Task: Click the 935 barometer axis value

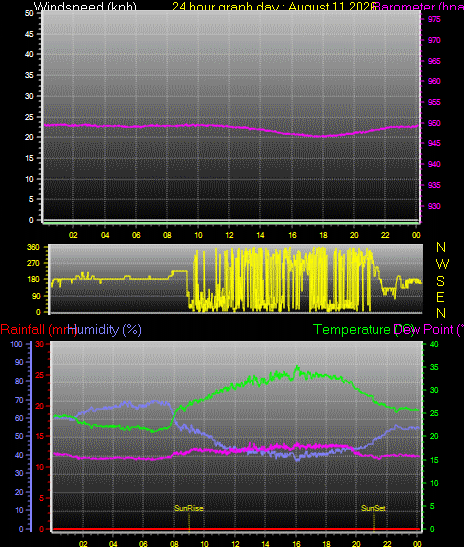Action: click(x=434, y=185)
